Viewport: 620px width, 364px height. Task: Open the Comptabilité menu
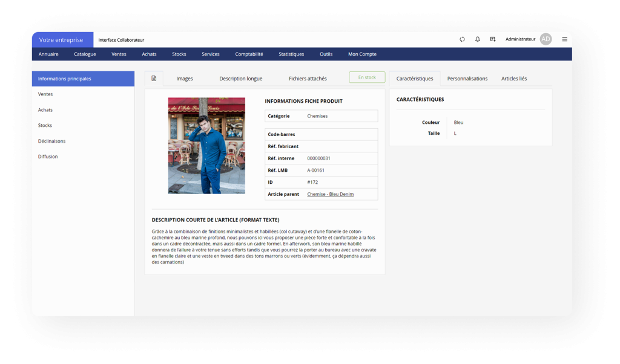(249, 54)
